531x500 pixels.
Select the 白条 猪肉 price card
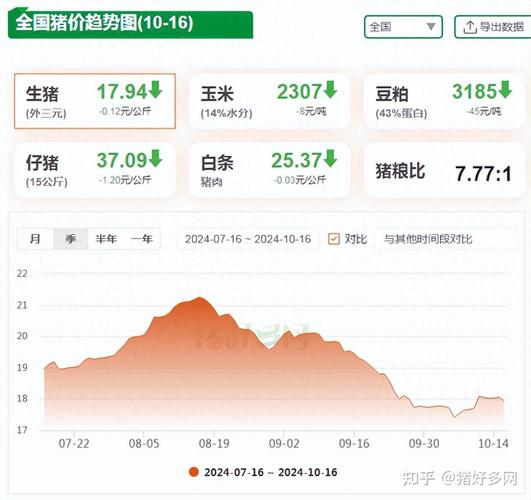point(270,170)
